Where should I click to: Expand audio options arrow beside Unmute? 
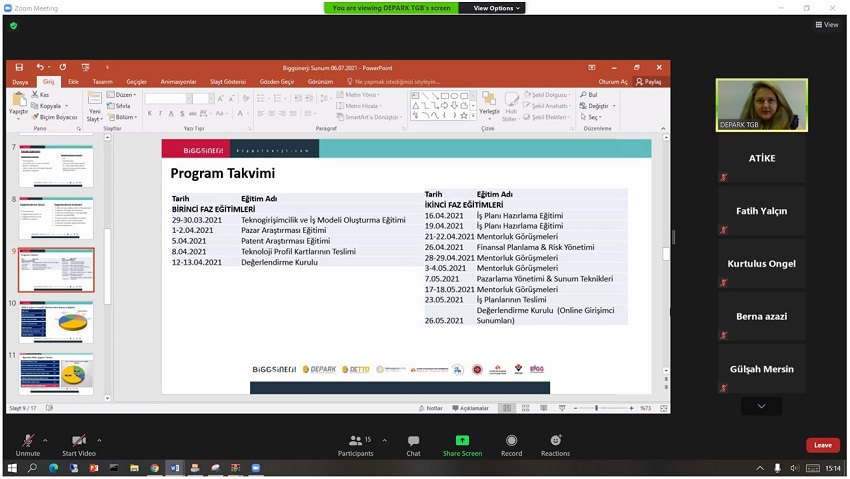pos(45,440)
